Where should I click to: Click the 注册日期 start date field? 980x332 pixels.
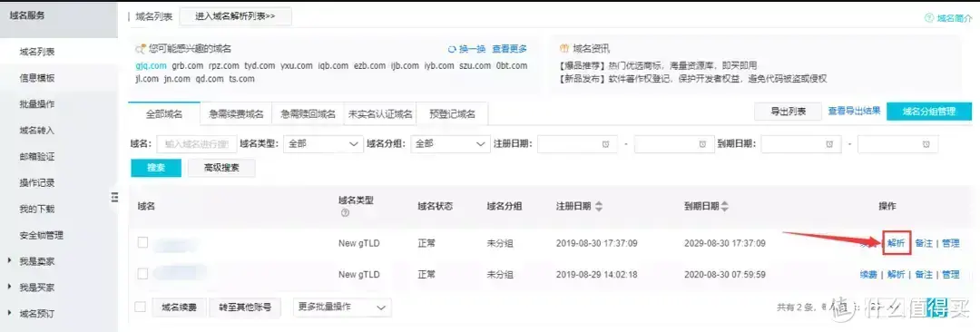pos(577,144)
